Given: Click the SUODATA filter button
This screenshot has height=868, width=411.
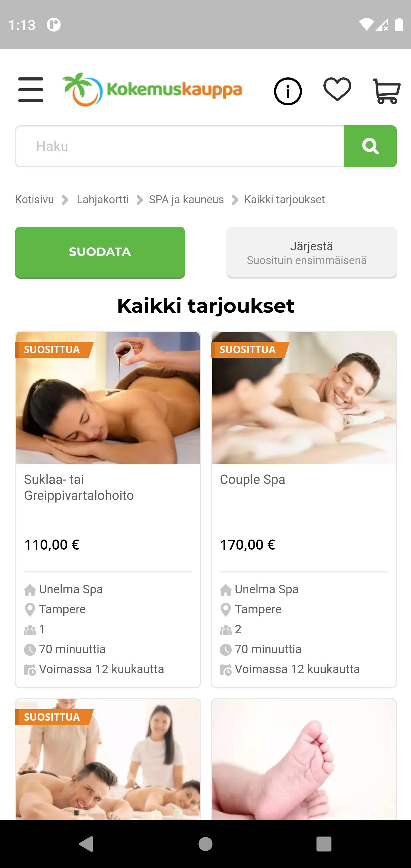Looking at the screenshot, I should [x=100, y=252].
